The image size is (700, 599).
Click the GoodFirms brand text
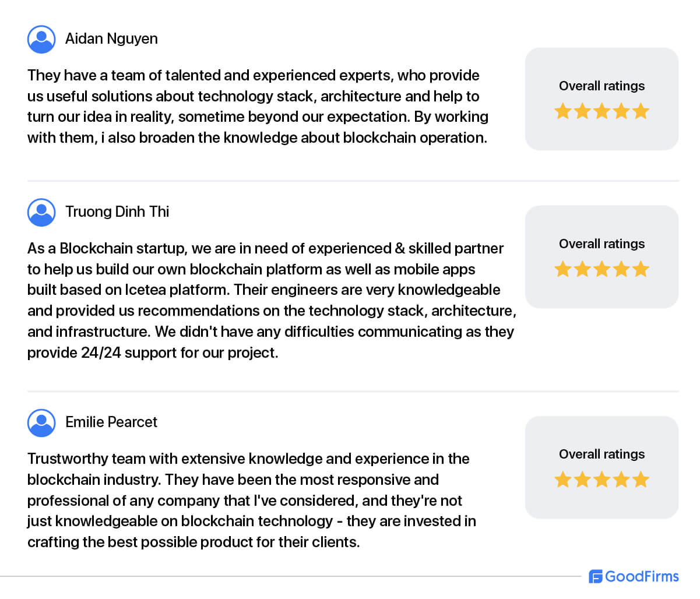coord(642,576)
